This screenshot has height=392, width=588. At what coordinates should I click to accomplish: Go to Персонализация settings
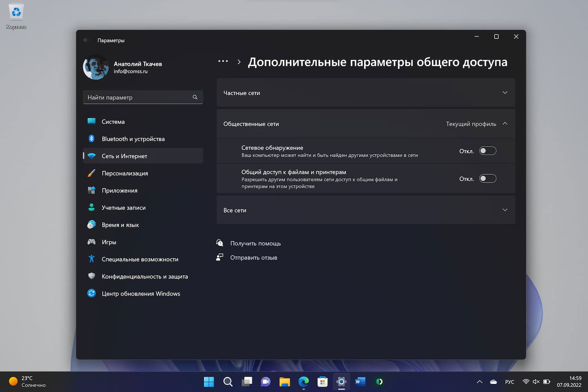[x=143, y=173]
